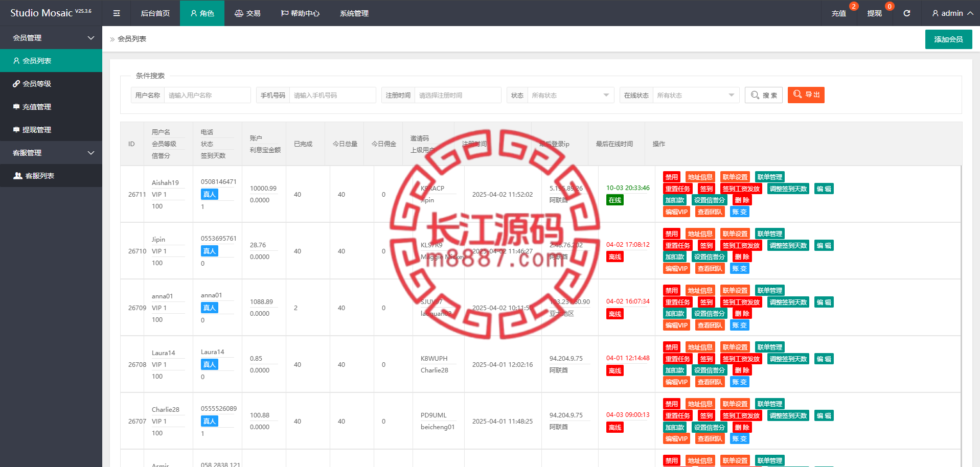Focus the 手机号码 input field
Screen dimensions: 980x467
tap(332, 95)
